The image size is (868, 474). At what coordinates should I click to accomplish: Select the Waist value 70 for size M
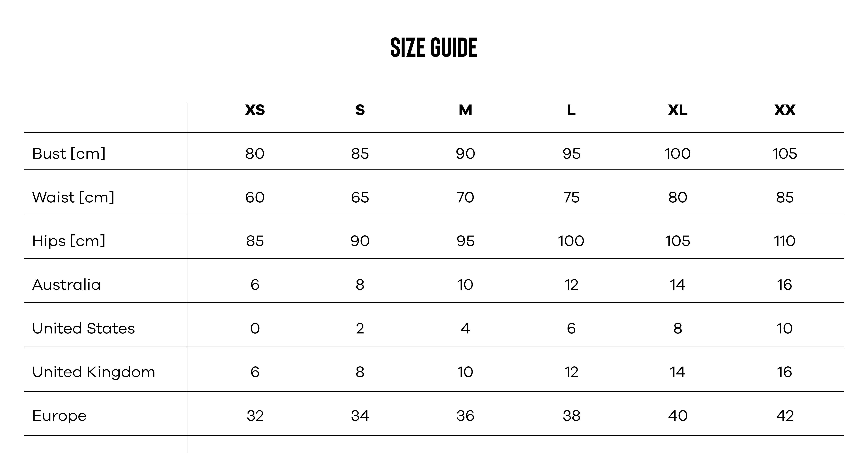(465, 197)
